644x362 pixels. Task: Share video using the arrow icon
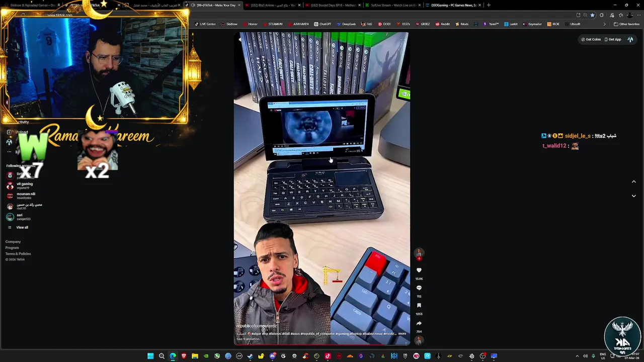[x=419, y=323]
